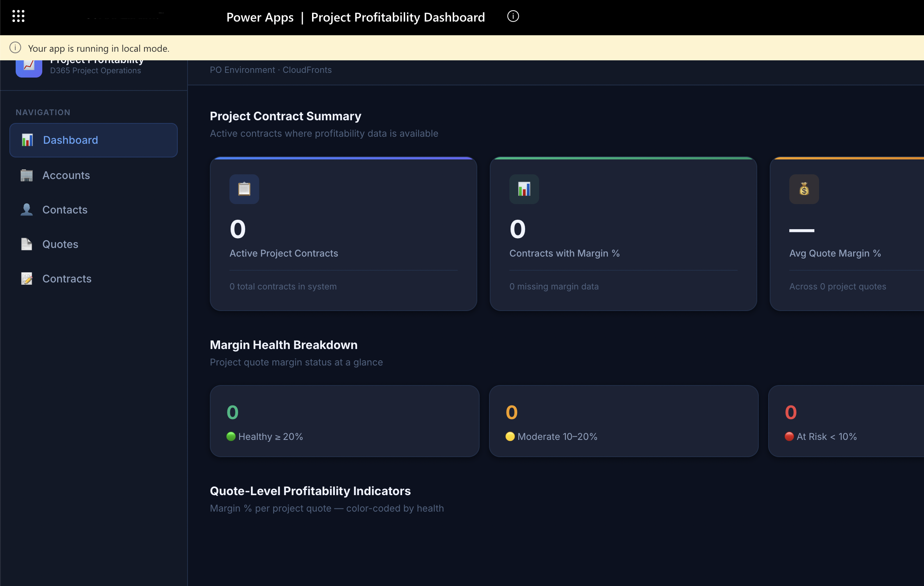Click the Project Profitability app logo icon
Viewport: 924px width, 586px height.
pyautogui.click(x=29, y=68)
